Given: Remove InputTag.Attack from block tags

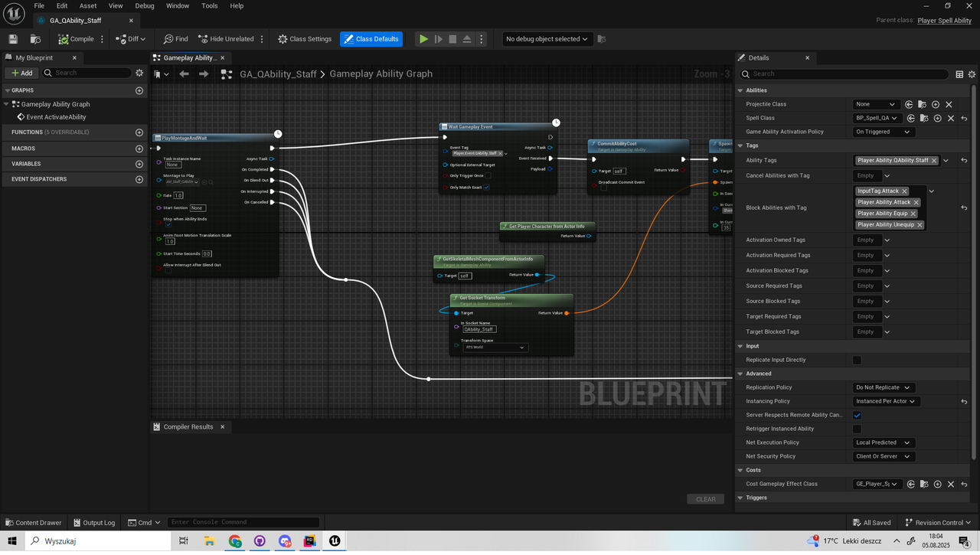Looking at the screenshot, I should (x=904, y=191).
